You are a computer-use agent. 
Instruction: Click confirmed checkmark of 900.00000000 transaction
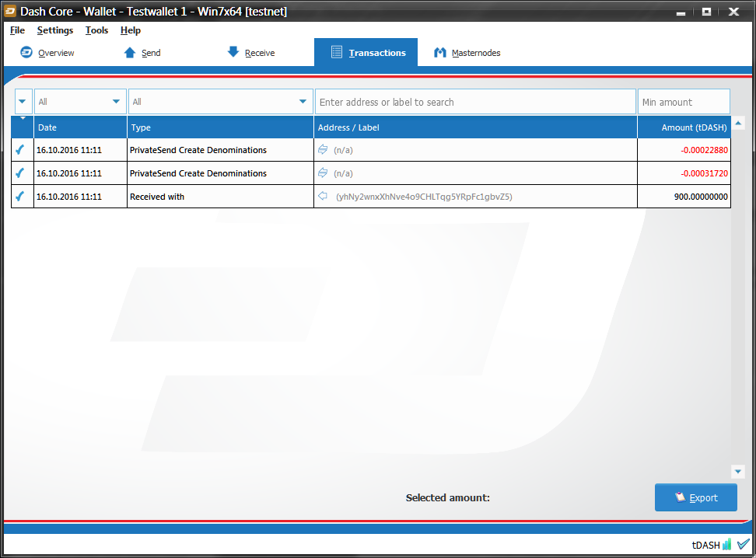click(x=20, y=196)
